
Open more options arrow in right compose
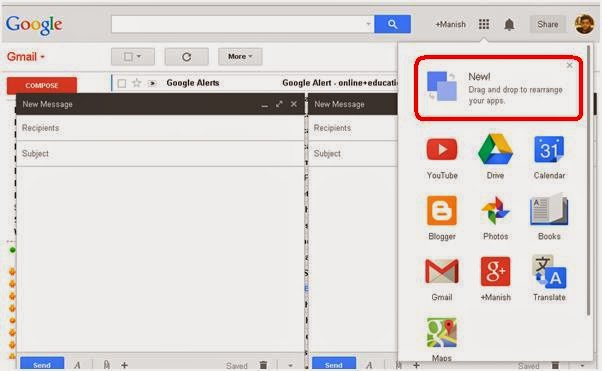582,365
